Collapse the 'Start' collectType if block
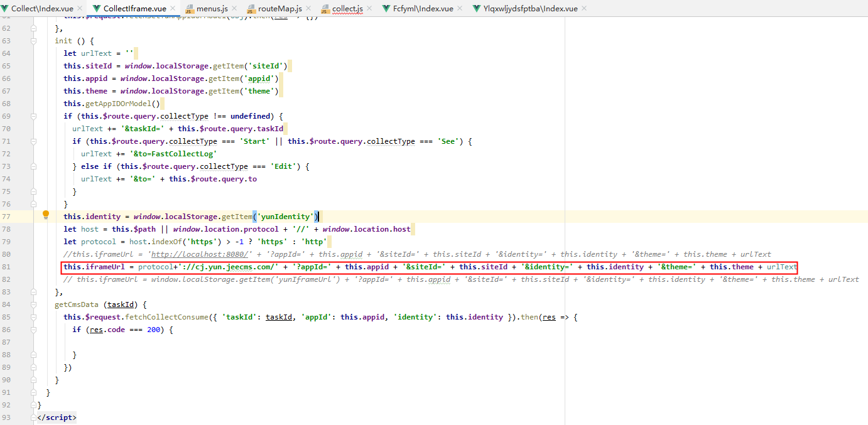This screenshot has height=425, width=868. (33, 141)
